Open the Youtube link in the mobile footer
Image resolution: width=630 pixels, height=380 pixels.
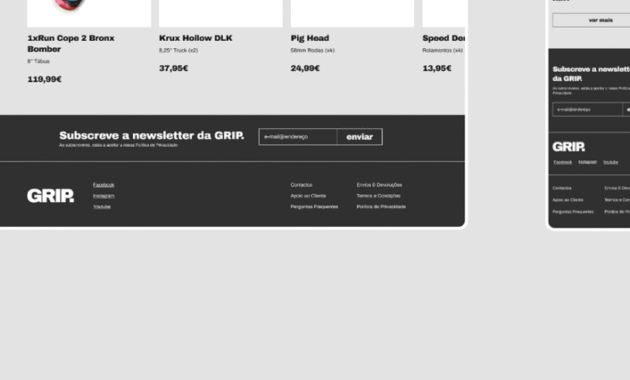610,162
